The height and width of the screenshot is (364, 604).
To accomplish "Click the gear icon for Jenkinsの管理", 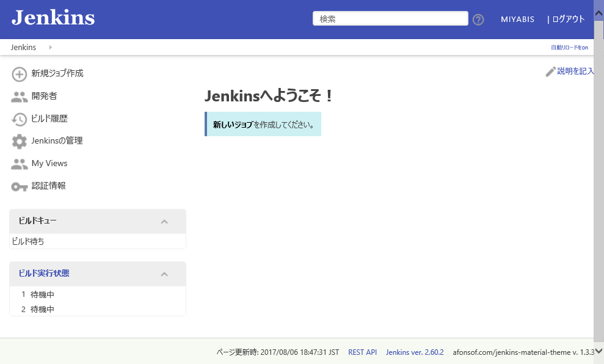I will pos(20,141).
